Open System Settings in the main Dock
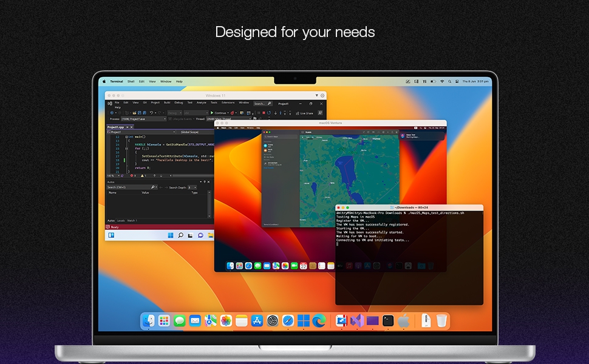The width and height of the screenshot is (589, 364). point(273,321)
